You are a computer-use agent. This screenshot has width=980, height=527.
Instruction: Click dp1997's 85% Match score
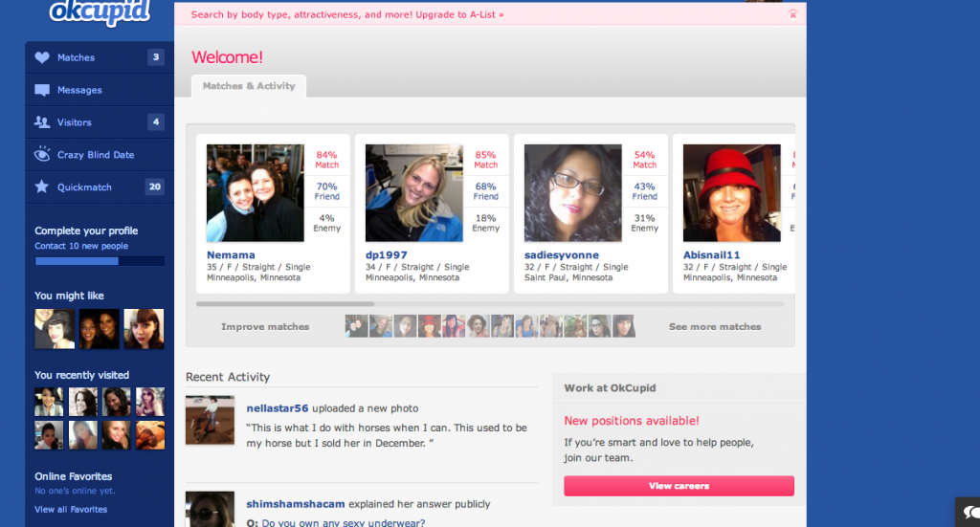pos(485,159)
